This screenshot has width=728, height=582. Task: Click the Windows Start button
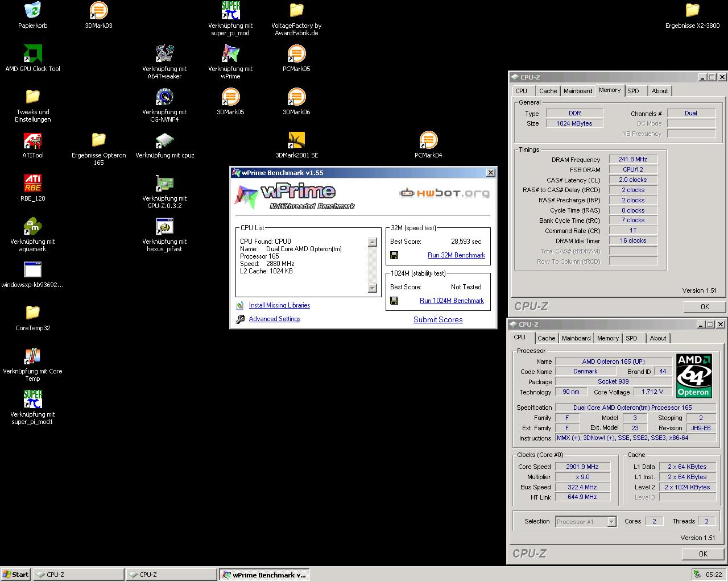[x=15, y=575]
